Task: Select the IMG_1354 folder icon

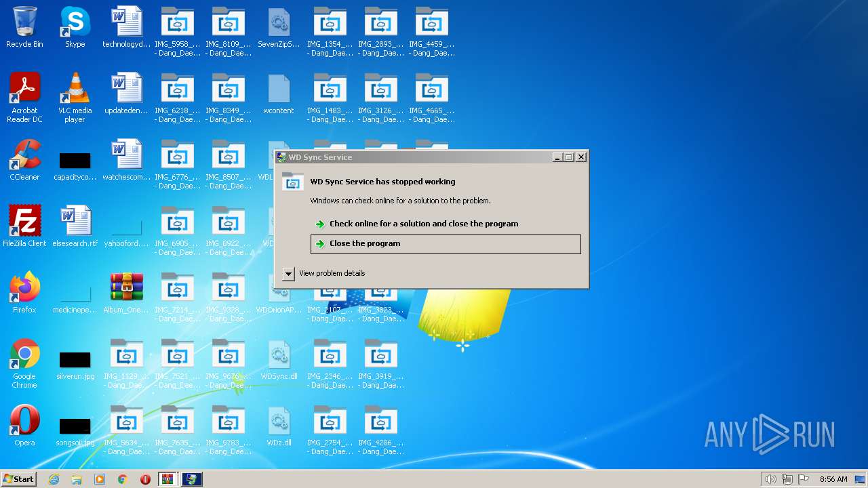Action: tap(330, 32)
